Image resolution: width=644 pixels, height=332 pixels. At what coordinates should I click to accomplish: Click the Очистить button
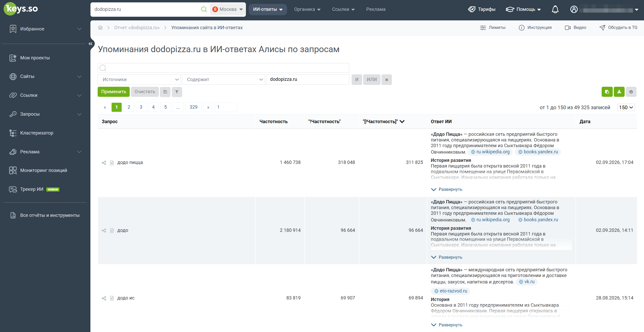(145, 92)
